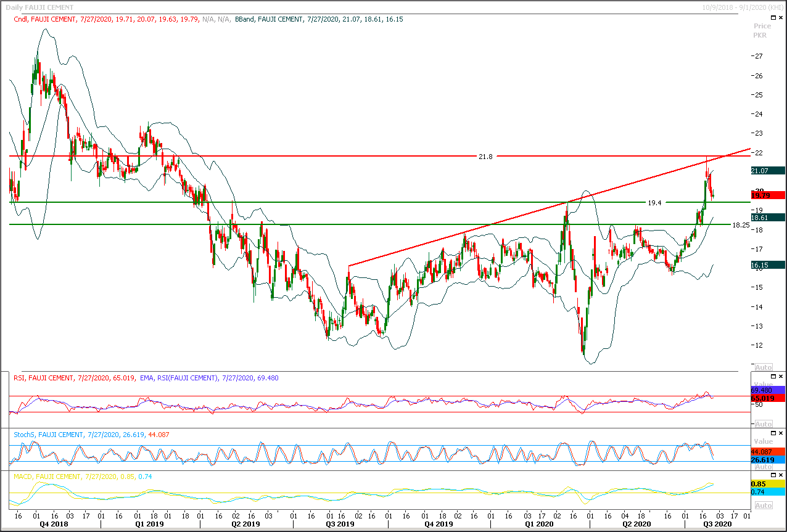This screenshot has width=787, height=532.
Task: Click the 26.619 stochastic value tag
Action: [x=768, y=460]
